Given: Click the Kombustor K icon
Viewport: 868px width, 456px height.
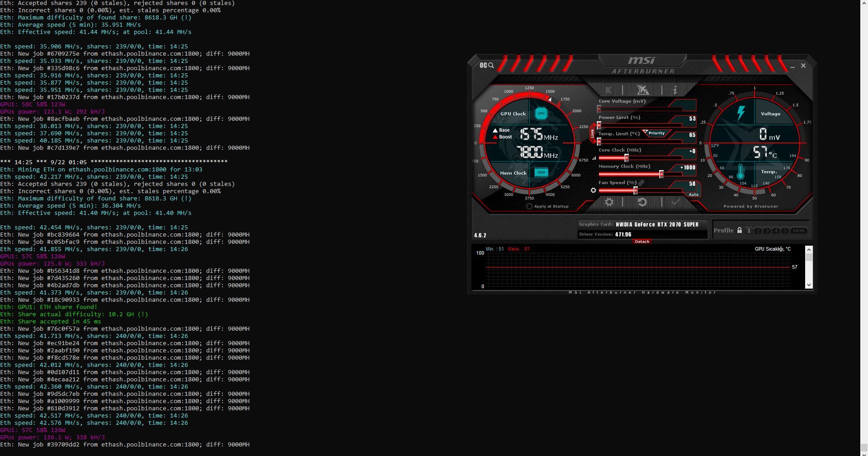Looking at the screenshot, I should point(609,90).
